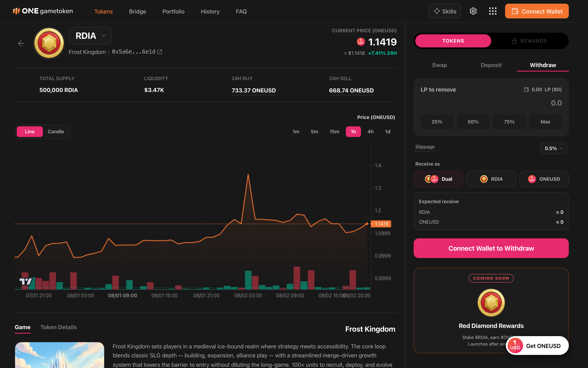Select the TOKENS segment

453,41
